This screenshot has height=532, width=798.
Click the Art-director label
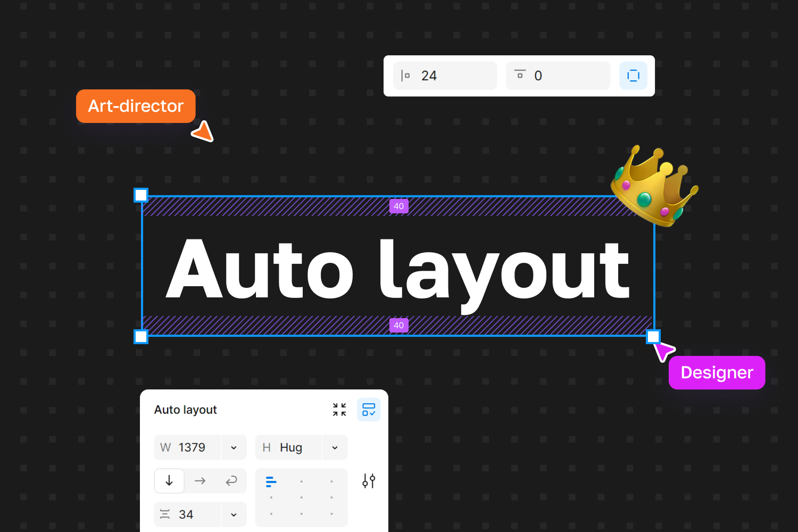136,106
